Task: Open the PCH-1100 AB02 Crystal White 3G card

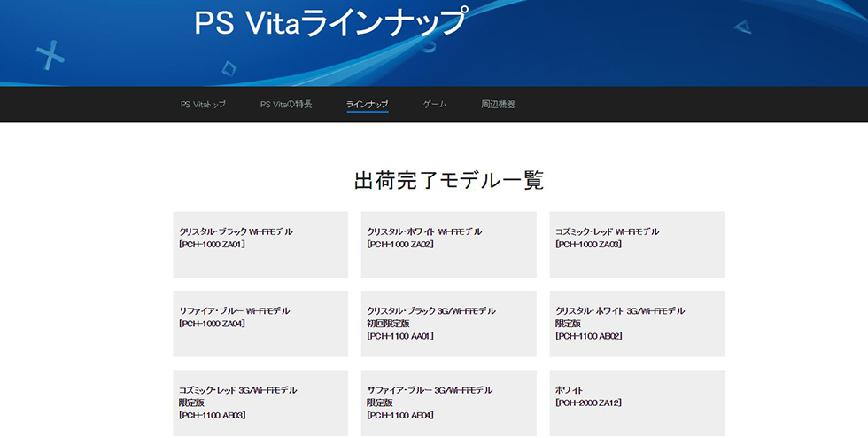Action: 637,324
